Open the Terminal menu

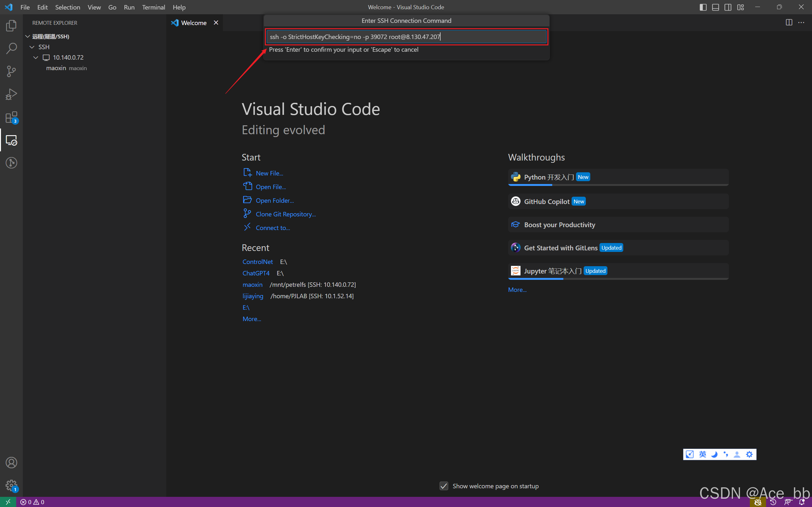(153, 7)
